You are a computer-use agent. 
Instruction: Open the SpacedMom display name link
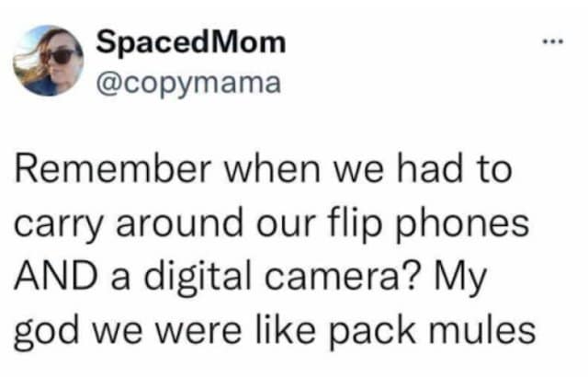coord(191,41)
